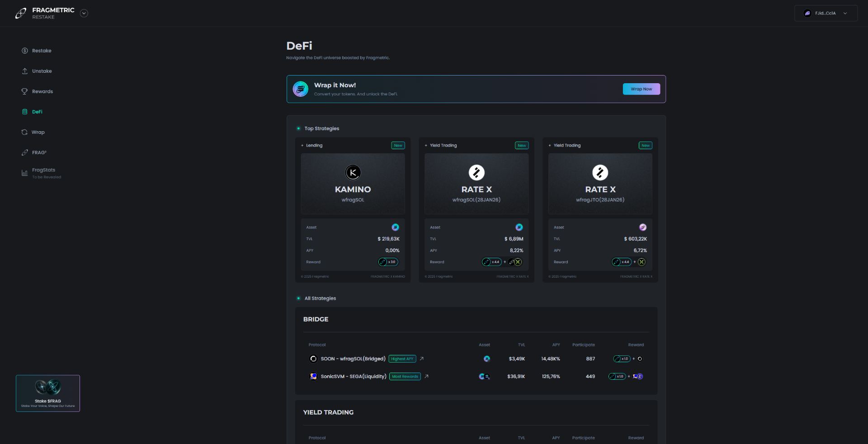
Task: Open the Kamino wfragSOL lending card
Action: (x=353, y=184)
